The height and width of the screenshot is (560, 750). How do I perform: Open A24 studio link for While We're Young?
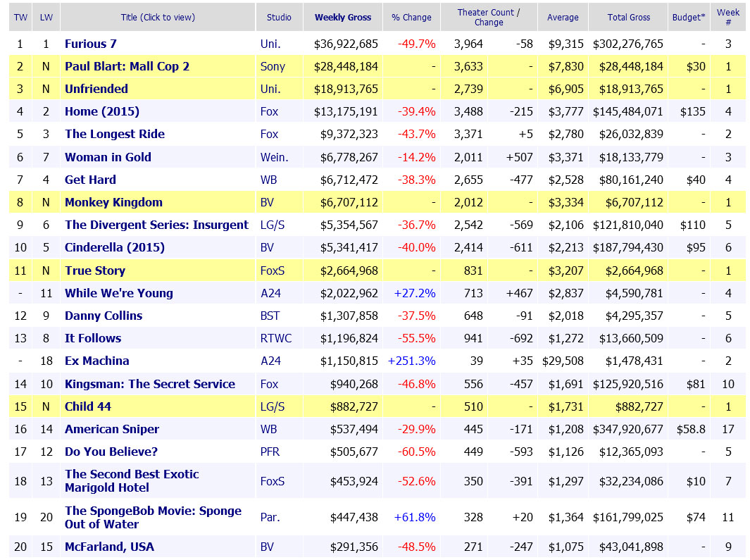click(270, 293)
